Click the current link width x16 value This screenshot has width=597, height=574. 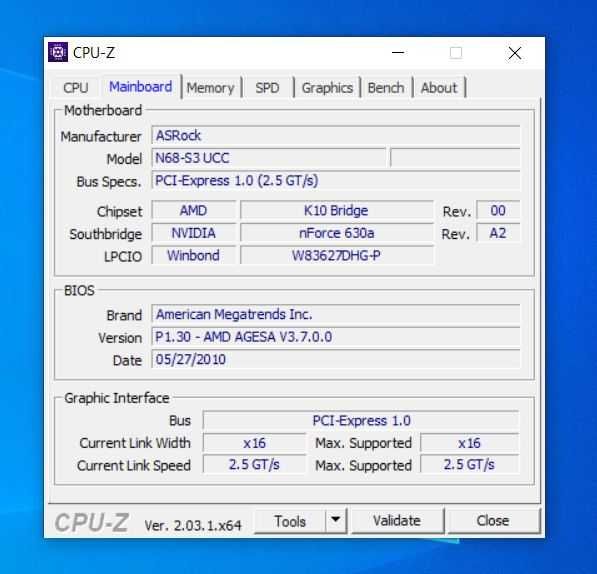254,443
